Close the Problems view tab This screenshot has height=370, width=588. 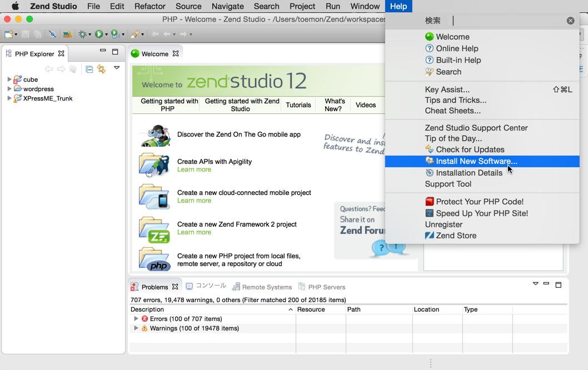(x=175, y=287)
